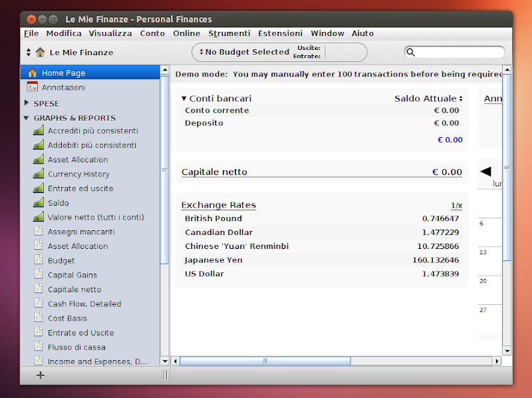This screenshot has width=532, height=398.
Task: Open the No Budget Selected dropdown
Action: click(244, 52)
